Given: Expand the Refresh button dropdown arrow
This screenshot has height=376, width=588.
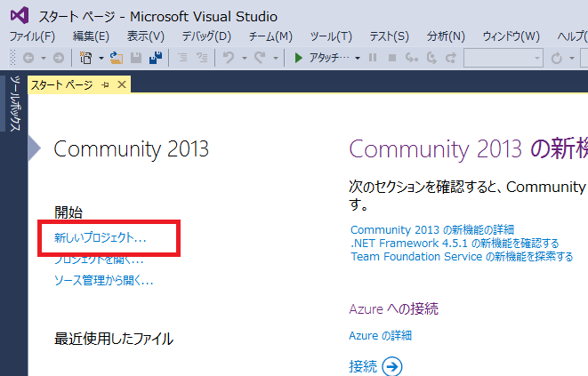Looking at the screenshot, I should pyautogui.click(x=571, y=58).
